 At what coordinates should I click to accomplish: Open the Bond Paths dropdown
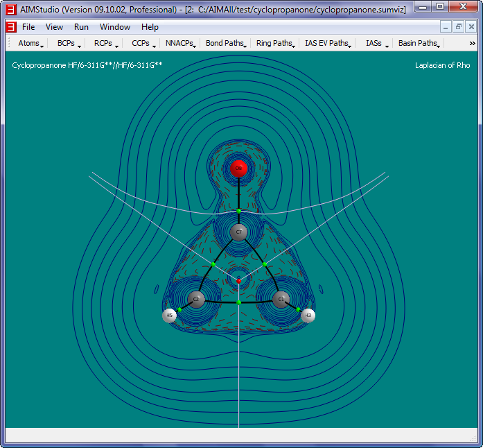pos(227,43)
